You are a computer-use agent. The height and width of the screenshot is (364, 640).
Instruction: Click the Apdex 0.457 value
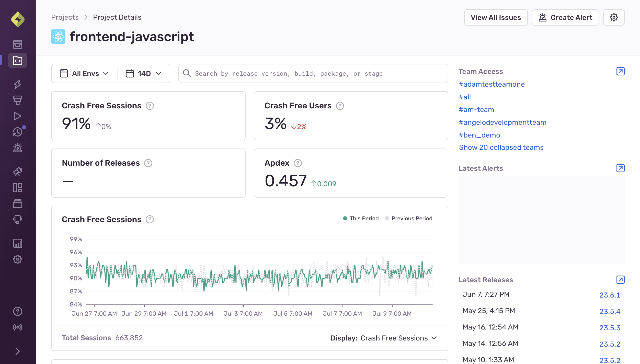click(x=285, y=180)
